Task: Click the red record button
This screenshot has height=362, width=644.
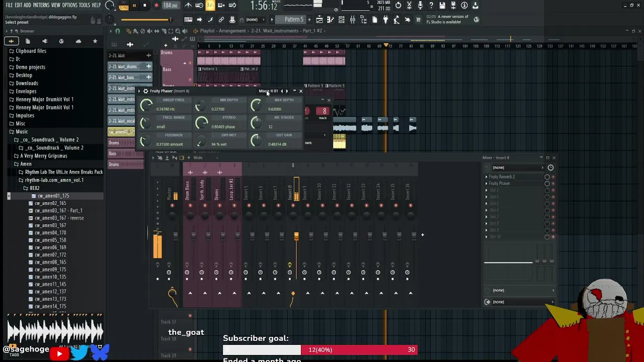Action: (x=156, y=6)
